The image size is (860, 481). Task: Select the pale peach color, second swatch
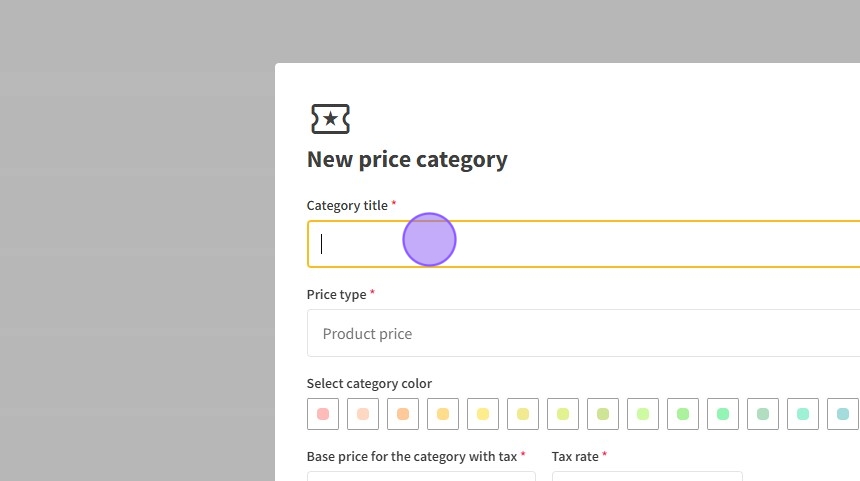[x=363, y=414]
